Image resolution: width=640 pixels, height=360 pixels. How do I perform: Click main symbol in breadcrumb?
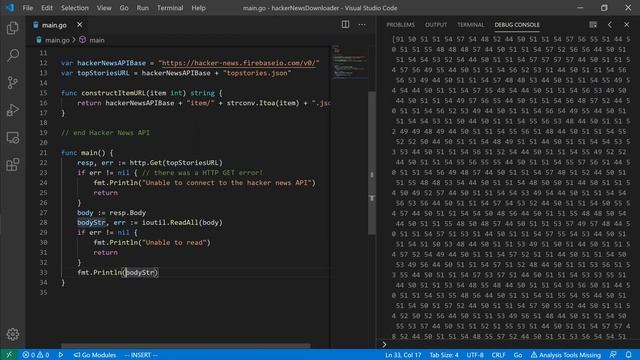coord(97,40)
